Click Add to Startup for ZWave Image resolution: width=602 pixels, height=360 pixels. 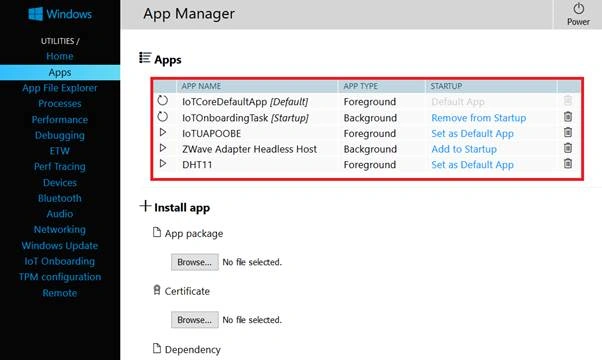click(464, 149)
